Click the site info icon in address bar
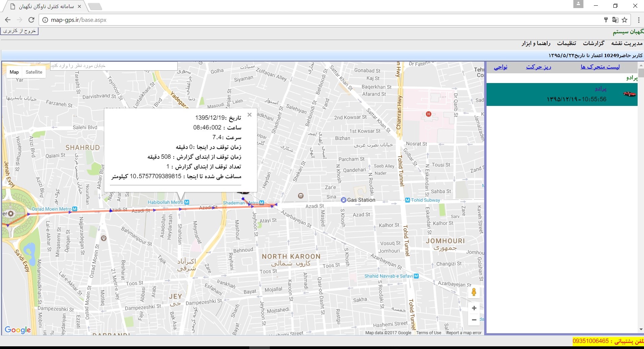 (45, 20)
